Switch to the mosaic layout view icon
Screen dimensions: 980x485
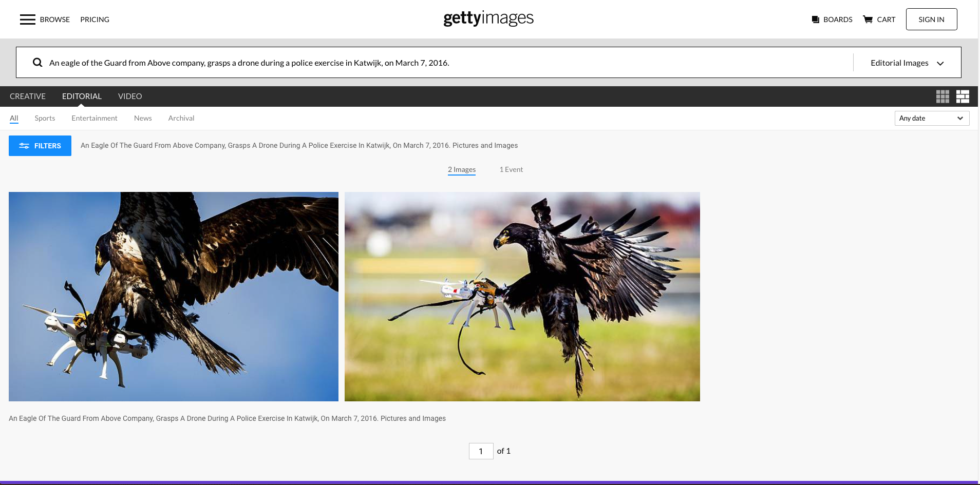click(x=963, y=96)
